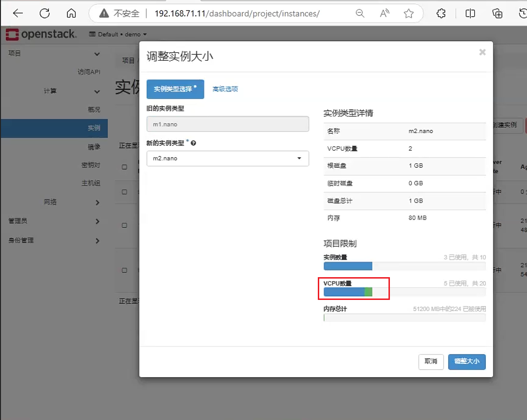527x420 pixels.
Task: Click the 实例数量 quota progress bar
Action: click(x=405, y=266)
